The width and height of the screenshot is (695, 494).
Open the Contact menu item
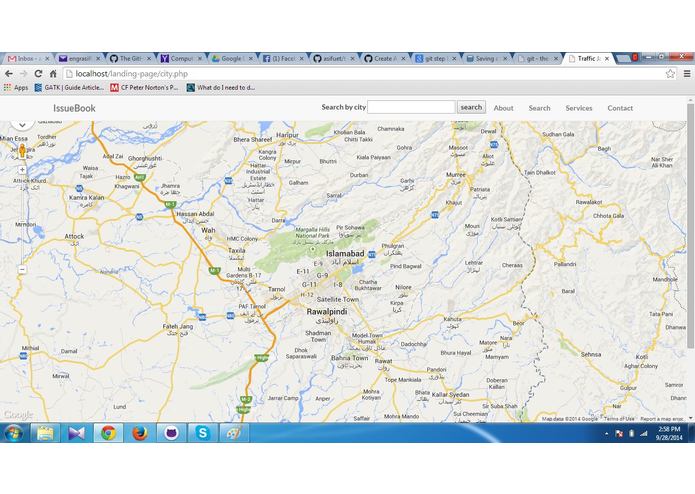[x=620, y=108]
